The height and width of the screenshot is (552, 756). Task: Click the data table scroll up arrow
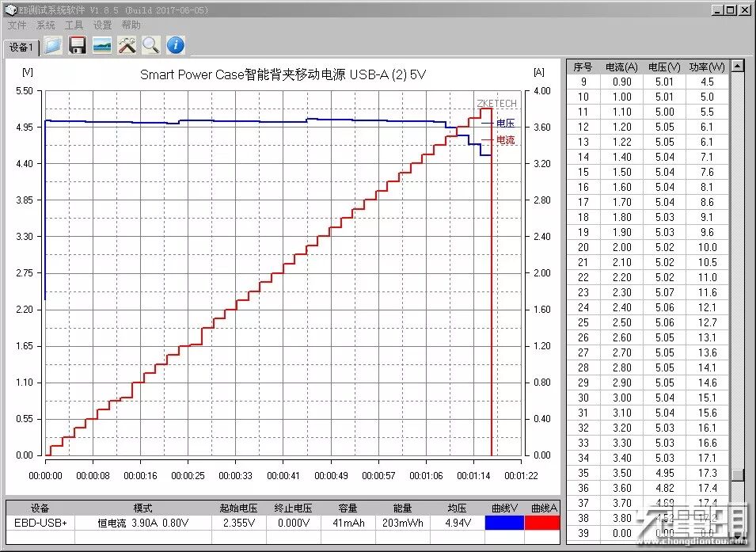pyautogui.click(x=737, y=66)
